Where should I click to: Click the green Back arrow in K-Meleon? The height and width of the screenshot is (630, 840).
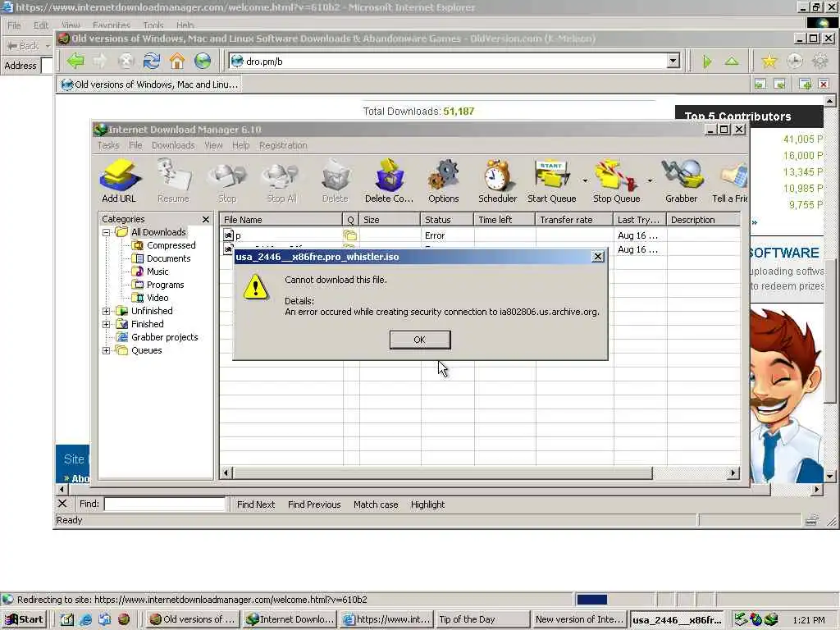pos(75,61)
